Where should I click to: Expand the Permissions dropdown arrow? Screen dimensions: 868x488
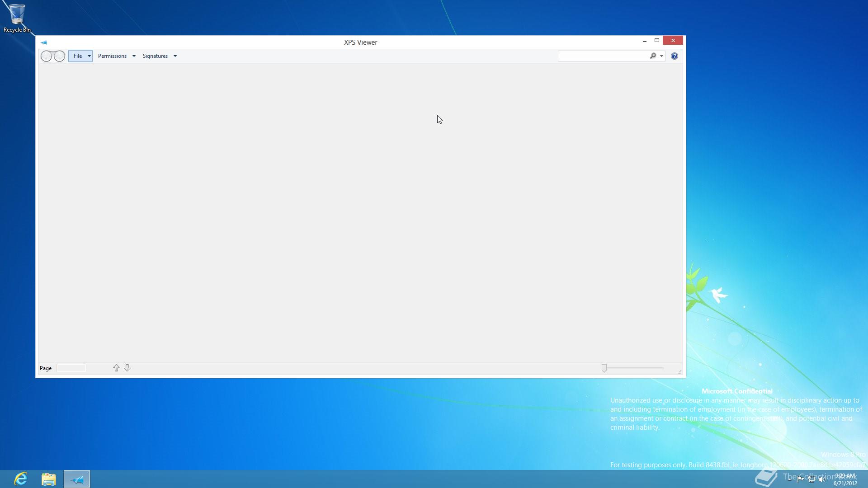134,56
